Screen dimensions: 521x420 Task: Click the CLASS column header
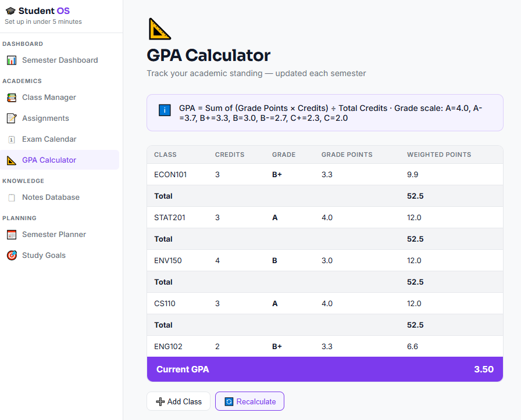[165, 155]
